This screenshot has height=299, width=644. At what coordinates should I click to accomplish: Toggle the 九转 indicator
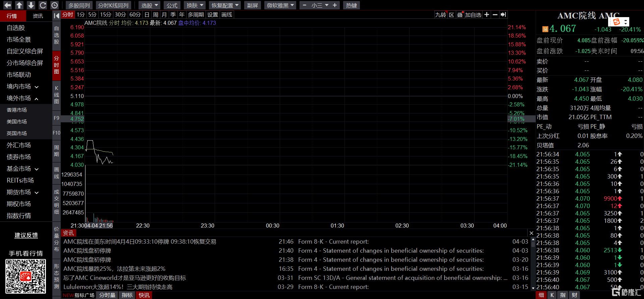(440, 15)
